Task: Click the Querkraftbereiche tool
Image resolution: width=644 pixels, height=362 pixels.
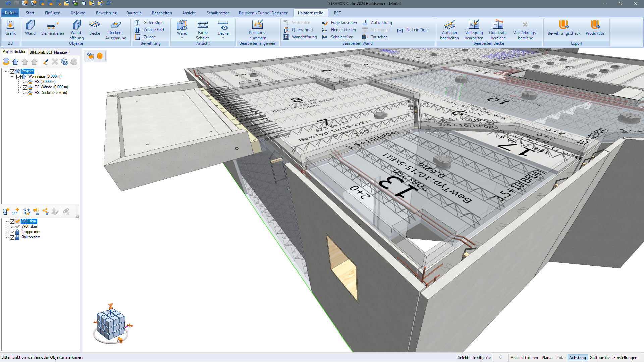Action: pyautogui.click(x=498, y=30)
